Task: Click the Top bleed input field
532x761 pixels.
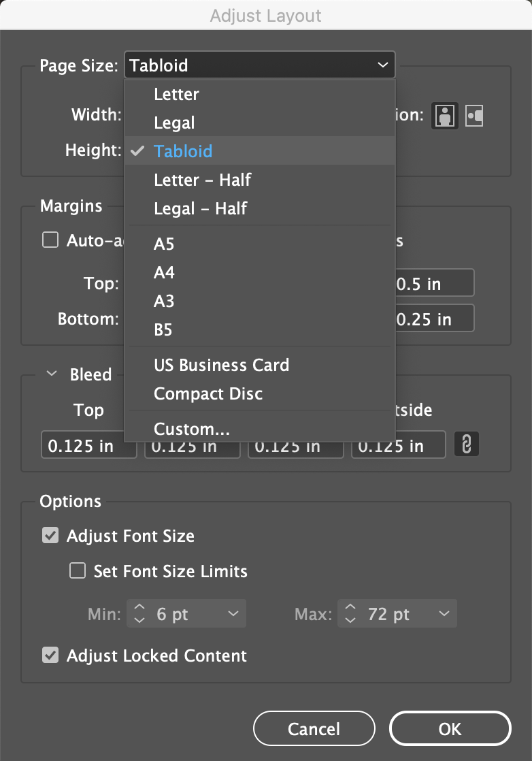Action: 89,445
